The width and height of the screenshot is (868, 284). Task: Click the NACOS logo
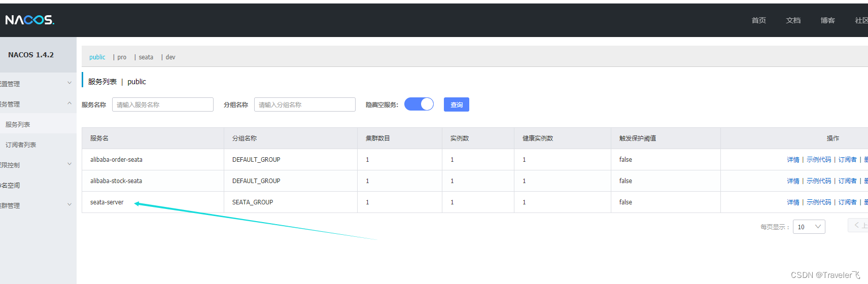pos(29,20)
